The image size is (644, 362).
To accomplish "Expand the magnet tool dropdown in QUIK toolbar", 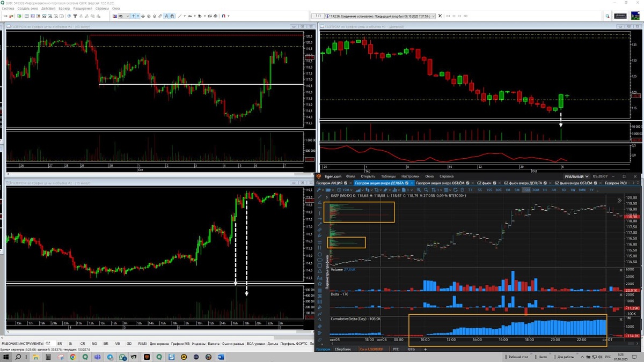I will (229, 16).
